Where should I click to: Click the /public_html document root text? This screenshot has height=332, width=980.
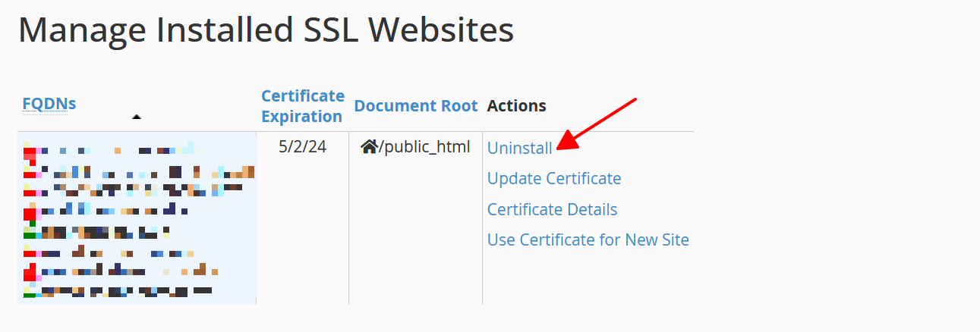pyautogui.click(x=425, y=147)
